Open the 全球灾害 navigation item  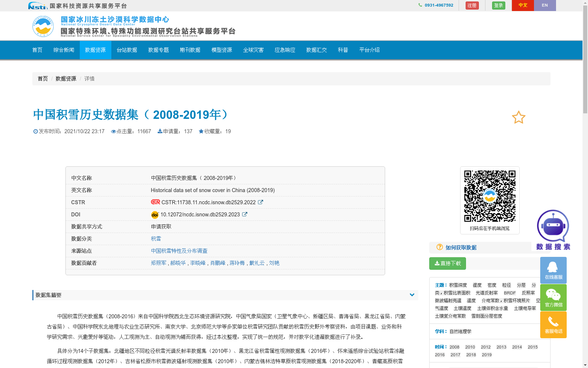pos(254,50)
